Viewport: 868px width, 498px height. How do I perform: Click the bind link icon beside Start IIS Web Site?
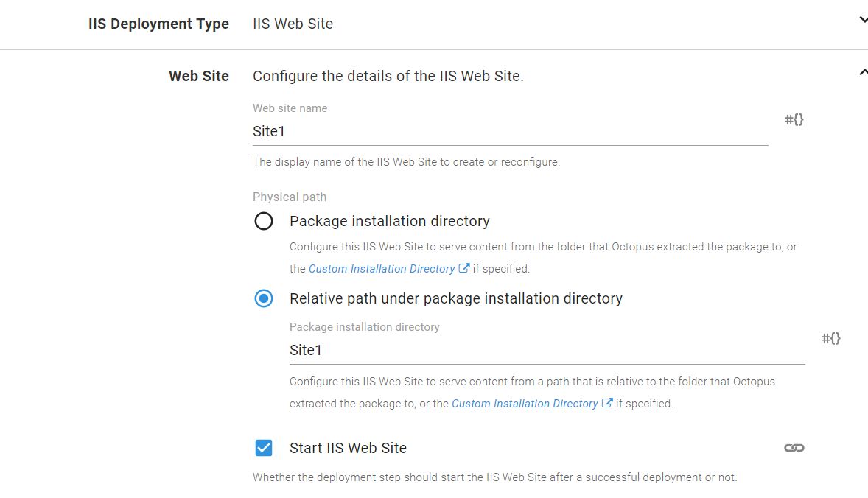[794, 448]
